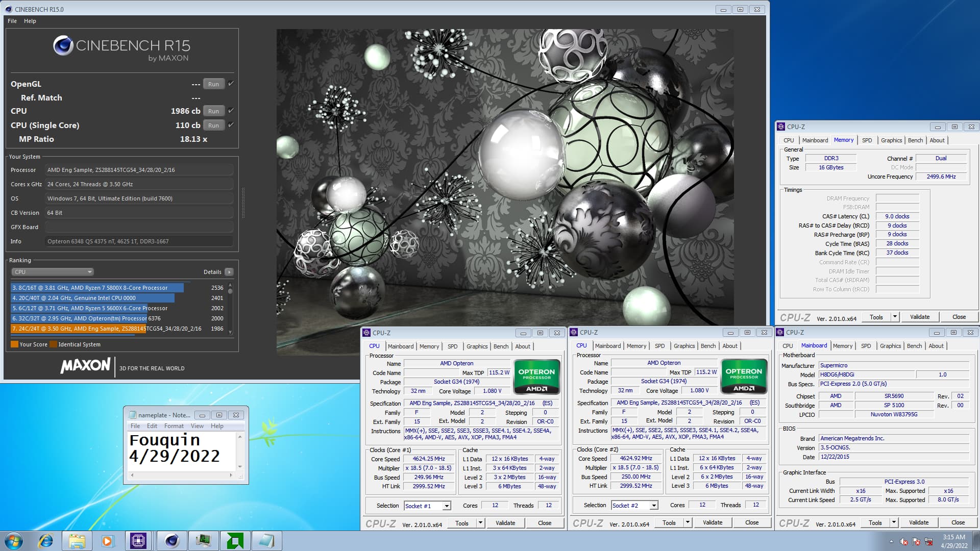Image resolution: width=980 pixels, height=551 pixels.
Task: Expand Tools arrow in Mainboard CPU-Z window
Action: click(894, 522)
